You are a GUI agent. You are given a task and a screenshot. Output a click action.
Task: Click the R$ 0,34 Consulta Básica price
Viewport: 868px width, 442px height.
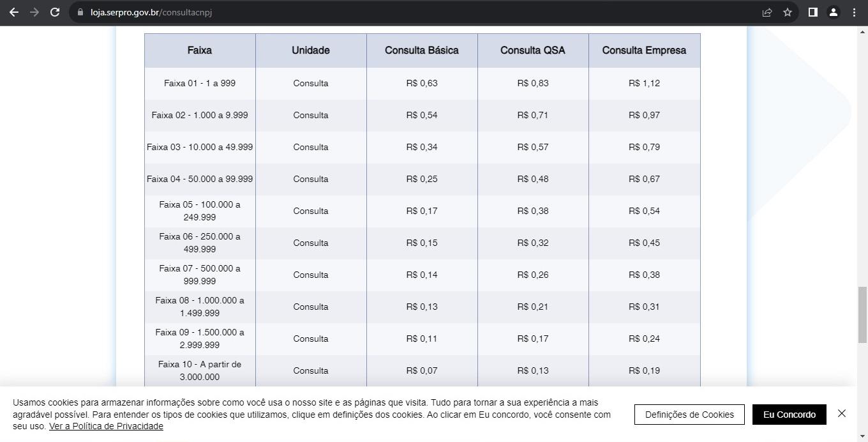tap(422, 147)
